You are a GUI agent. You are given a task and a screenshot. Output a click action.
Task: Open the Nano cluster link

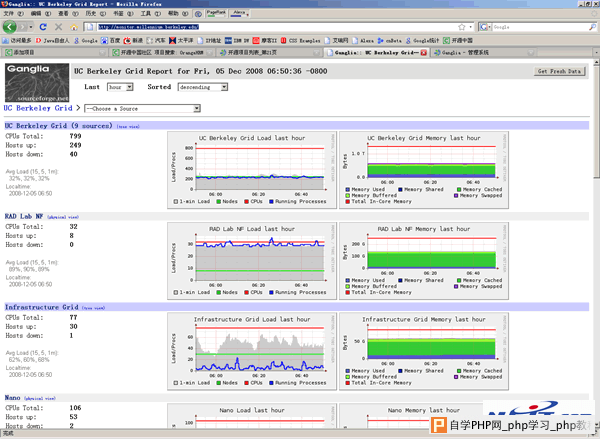[x=12, y=398]
